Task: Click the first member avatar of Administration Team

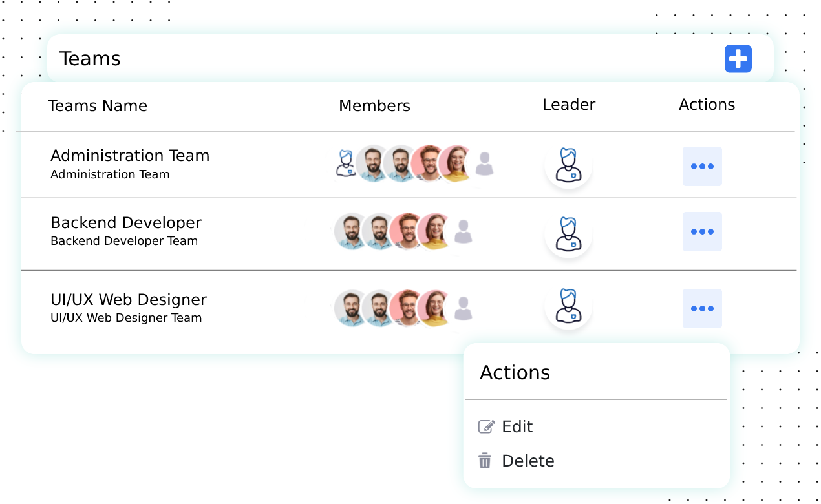Action: pos(345,163)
